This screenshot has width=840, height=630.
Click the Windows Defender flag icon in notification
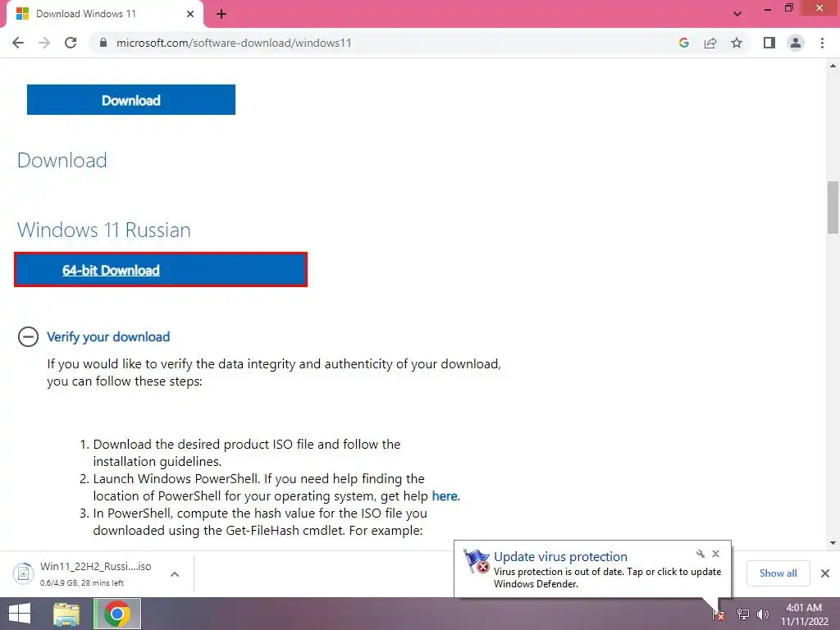point(477,561)
